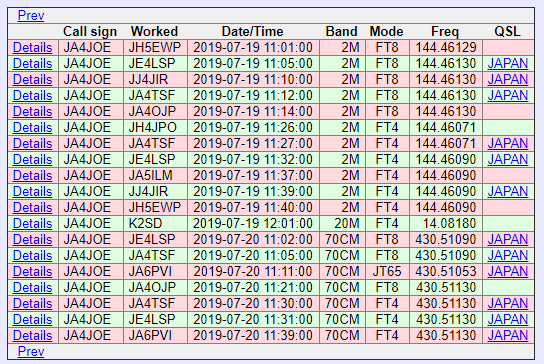Click JAPAN QSL link for JA4TSF at 11:12:00
This screenshot has width=544, height=364.
click(508, 95)
